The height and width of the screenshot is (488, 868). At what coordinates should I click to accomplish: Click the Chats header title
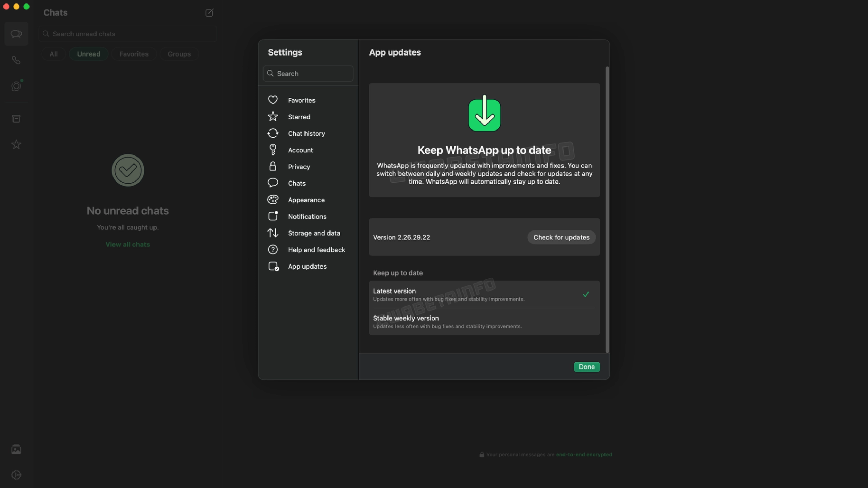coord(56,12)
